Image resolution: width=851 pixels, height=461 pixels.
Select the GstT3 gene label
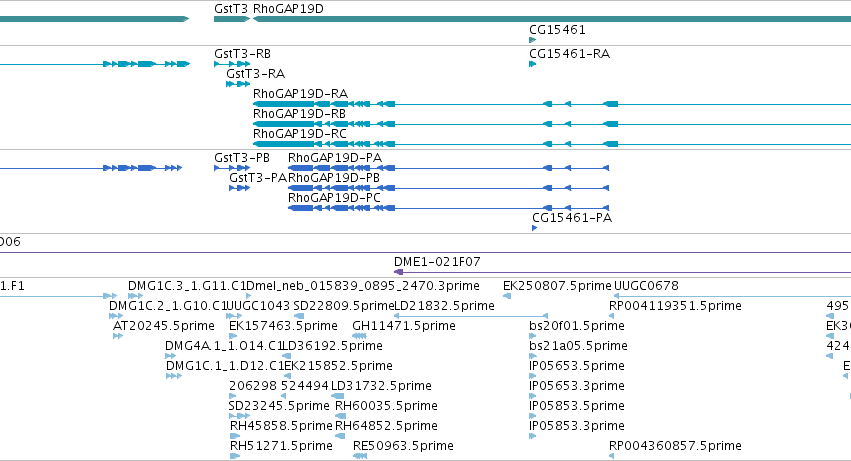click(231, 9)
